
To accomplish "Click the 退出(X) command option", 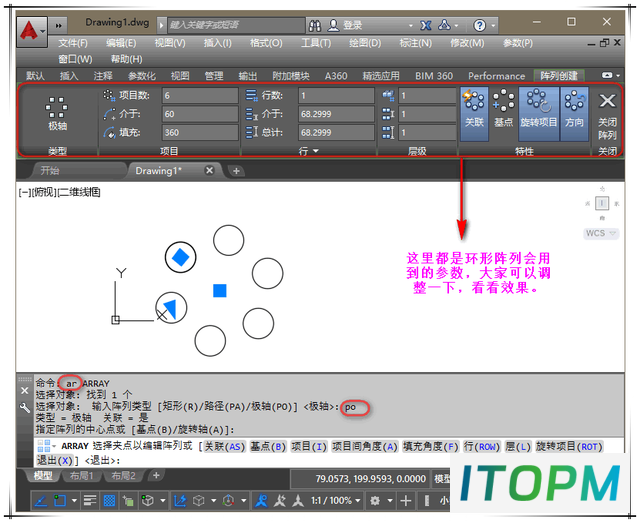I will click(x=55, y=461).
